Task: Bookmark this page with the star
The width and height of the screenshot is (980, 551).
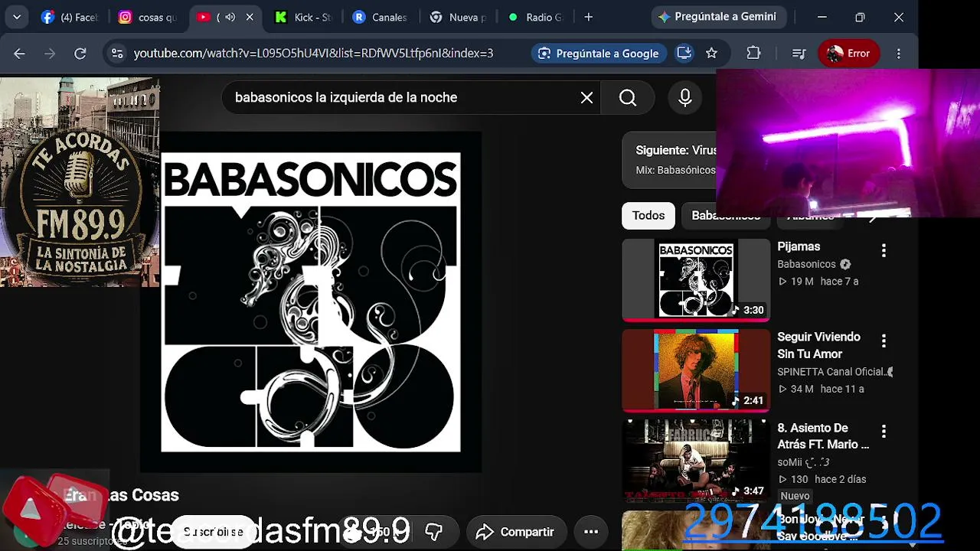Action: (712, 54)
